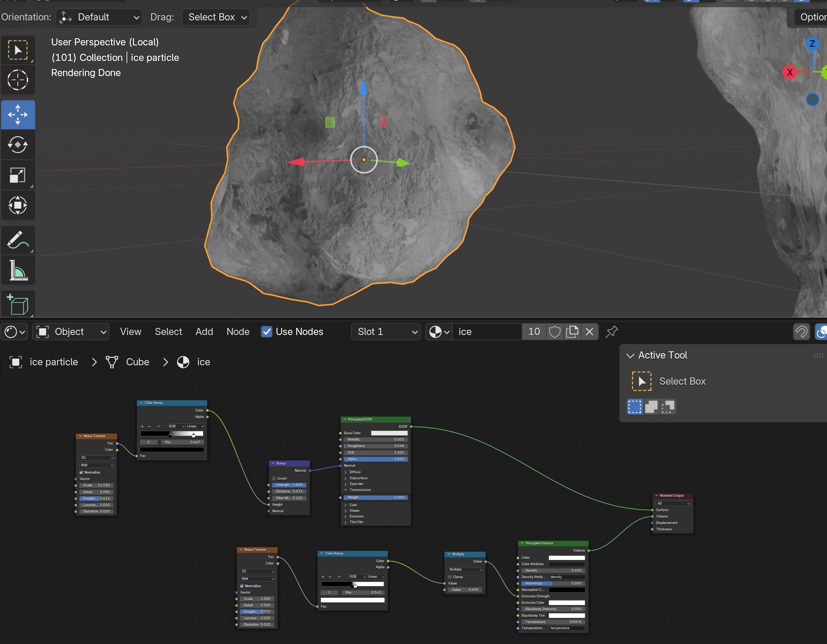Collapse the Active Tool panel
Viewport: 827px width, 644px height.
click(630, 356)
